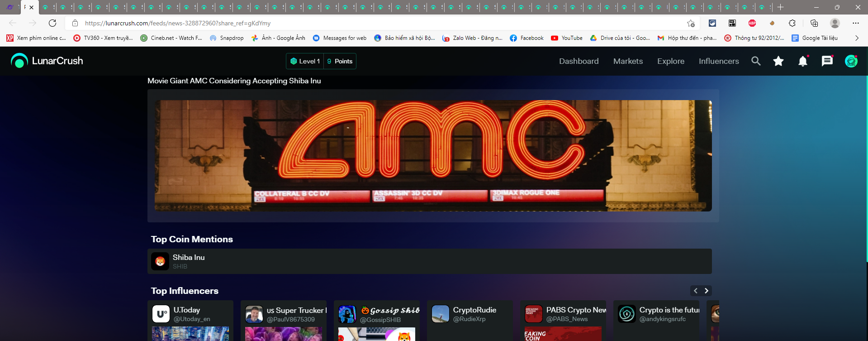Click the "Top Influencers" heading

tap(185, 291)
